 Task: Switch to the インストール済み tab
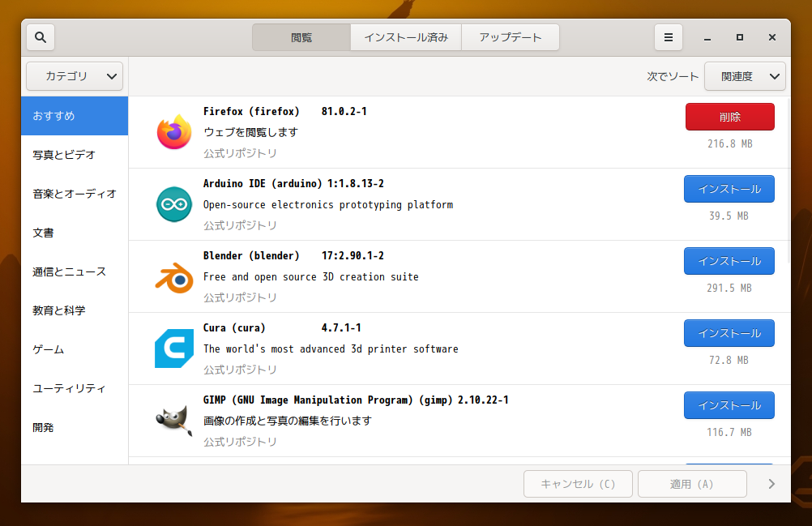[406, 37]
